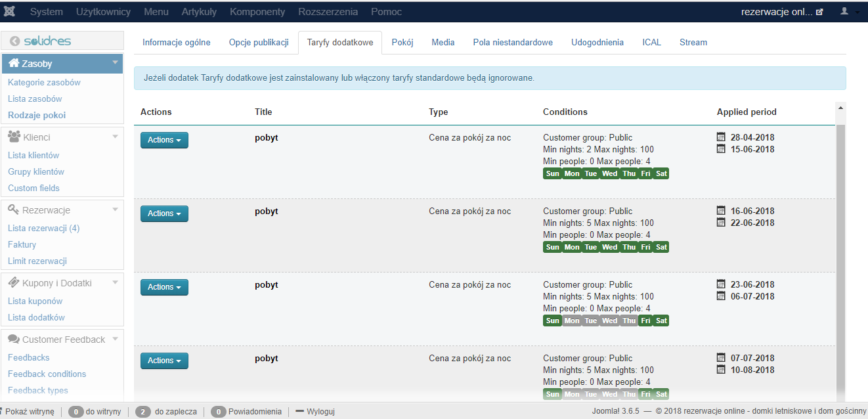Click calendar icon next to 28-04-2018
This screenshot has height=419, width=868.
[x=721, y=137]
